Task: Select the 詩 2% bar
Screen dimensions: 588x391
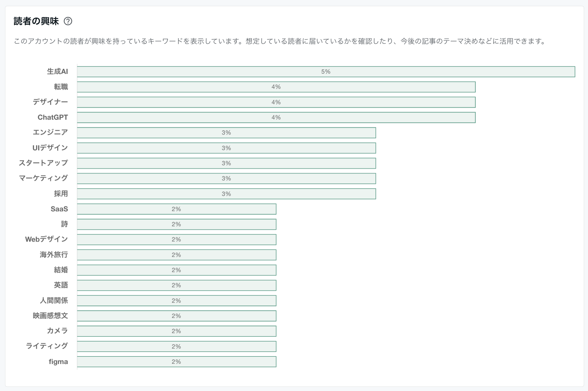Action: [177, 224]
